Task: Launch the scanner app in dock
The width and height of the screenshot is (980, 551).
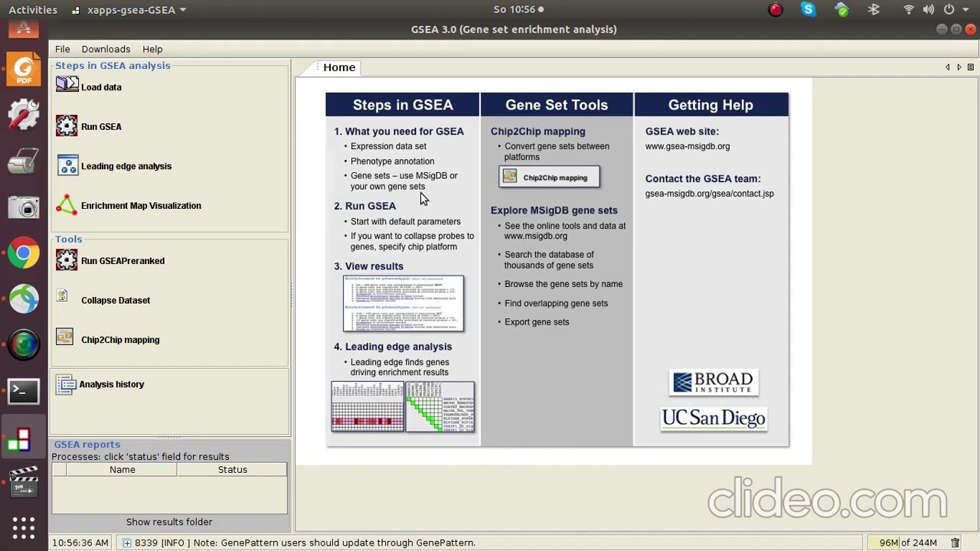Action: click(x=24, y=161)
